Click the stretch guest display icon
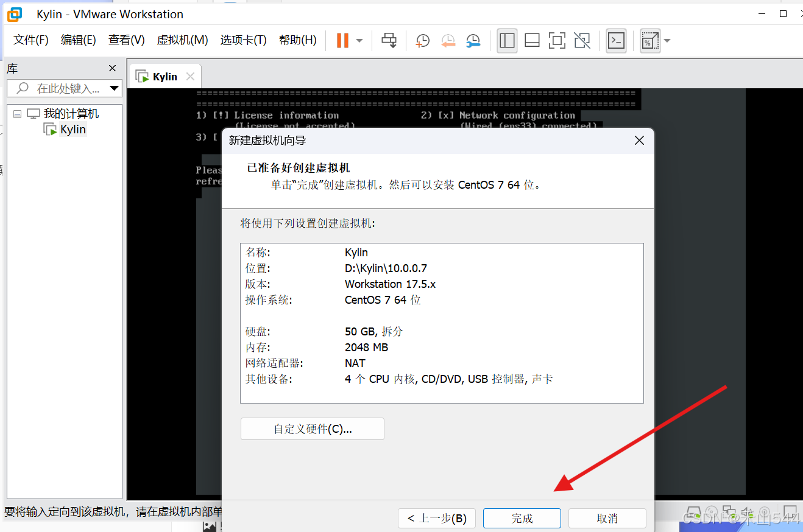This screenshot has height=532, width=803. click(650, 41)
